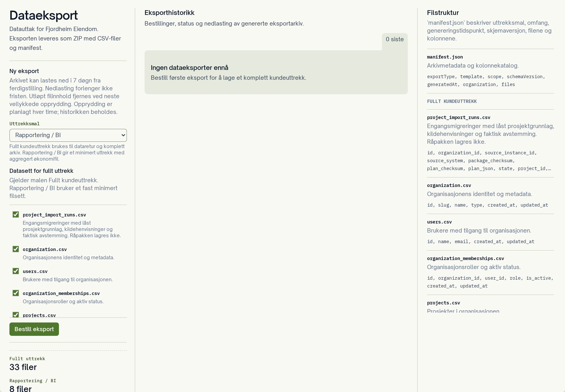The image size is (565, 392).
Task: Click the "Filstruktur" heading
Action: click(443, 13)
